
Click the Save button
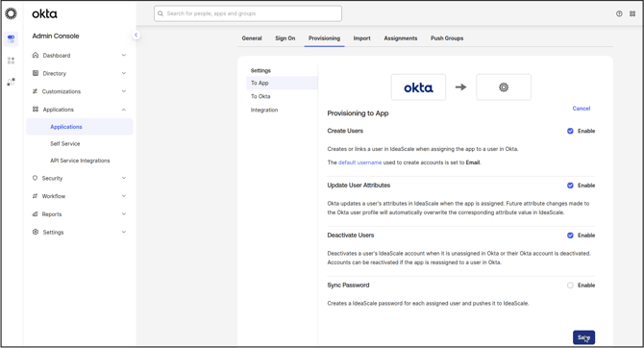pos(583,337)
